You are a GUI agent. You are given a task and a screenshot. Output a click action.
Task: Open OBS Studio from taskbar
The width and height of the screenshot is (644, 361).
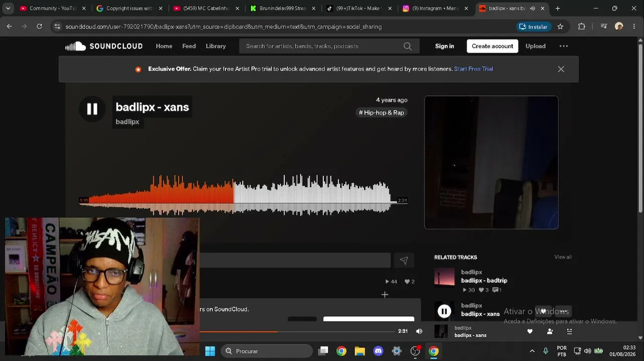coord(415,351)
